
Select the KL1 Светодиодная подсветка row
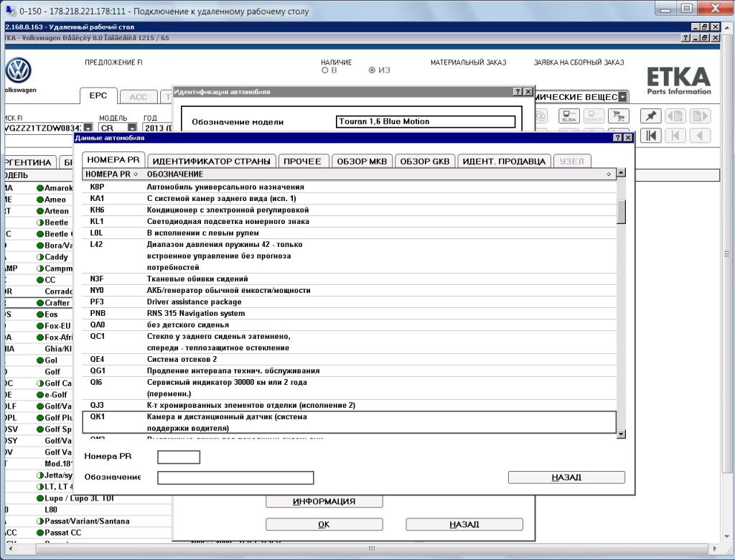pos(350,221)
